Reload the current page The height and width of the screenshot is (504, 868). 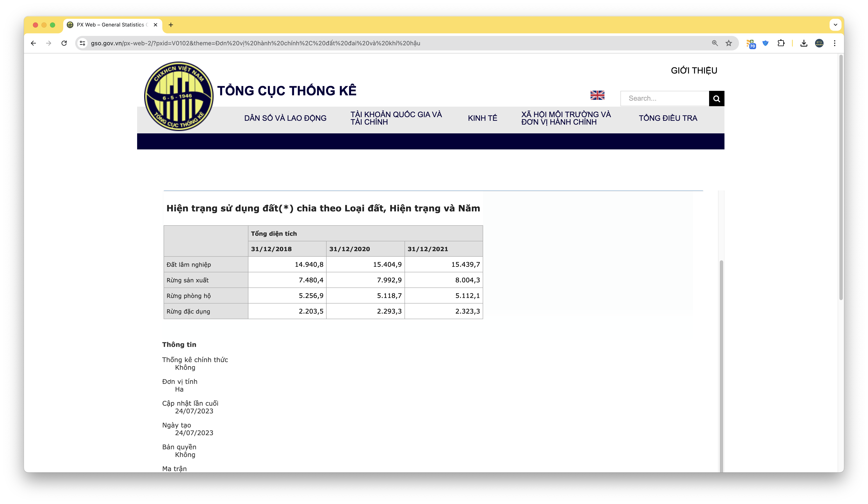click(x=64, y=43)
